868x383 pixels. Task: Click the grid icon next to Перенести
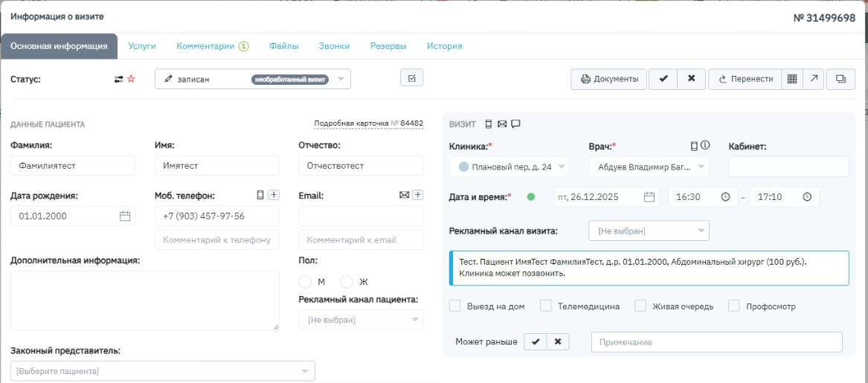(791, 79)
